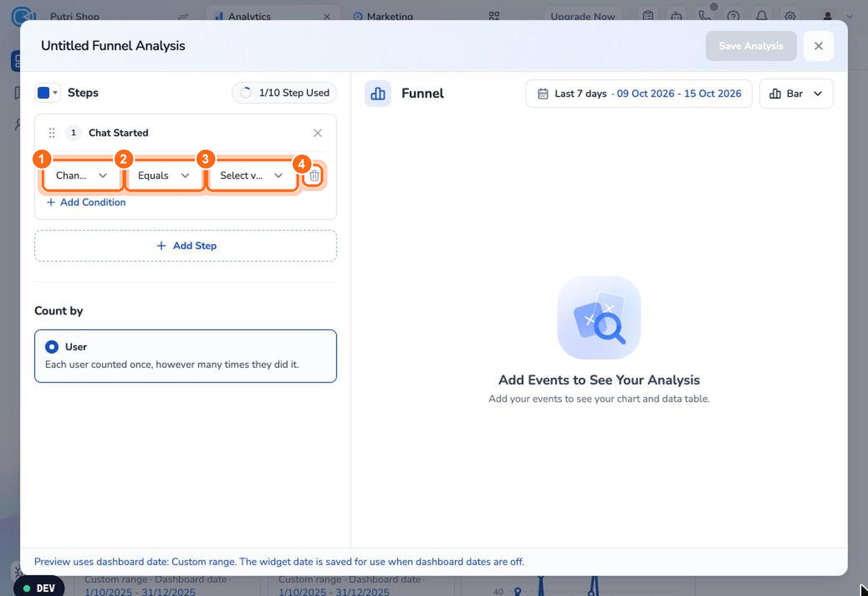This screenshot has width=868, height=596.
Task: Click the Save Analysis button
Action: (x=751, y=46)
